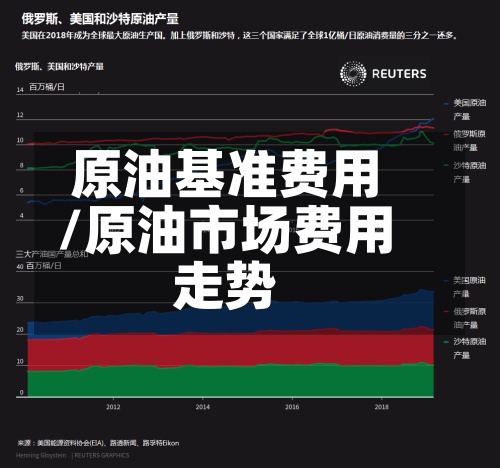The image size is (500, 468).
Task: Click the green Saudi band in stacked chart
Action: point(230,382)
